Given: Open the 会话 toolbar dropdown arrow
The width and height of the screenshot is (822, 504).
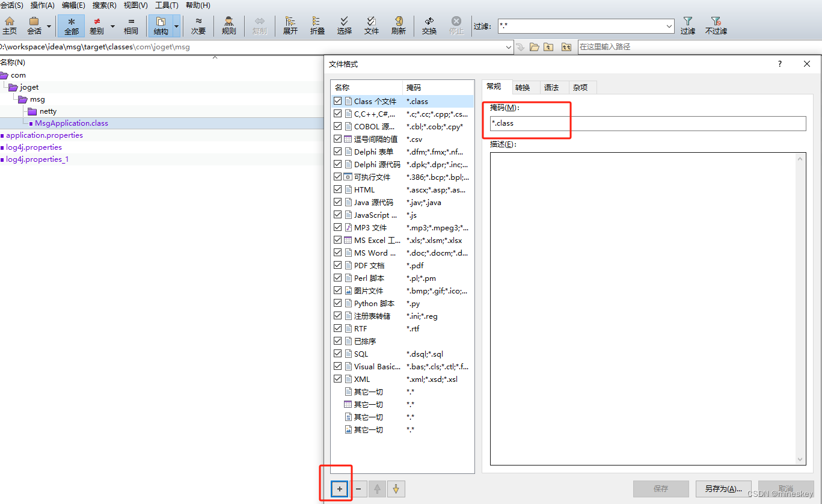Looking at the screenshot, I should (49, 26).
